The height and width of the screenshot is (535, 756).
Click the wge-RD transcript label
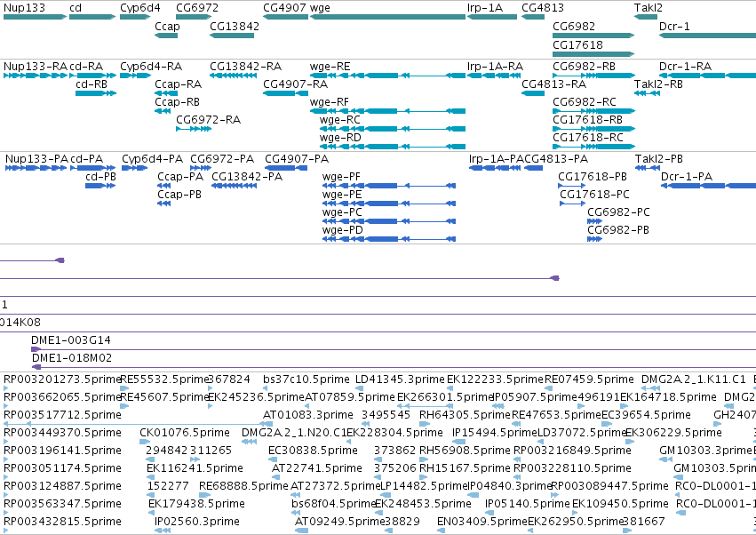click(340, 138)
